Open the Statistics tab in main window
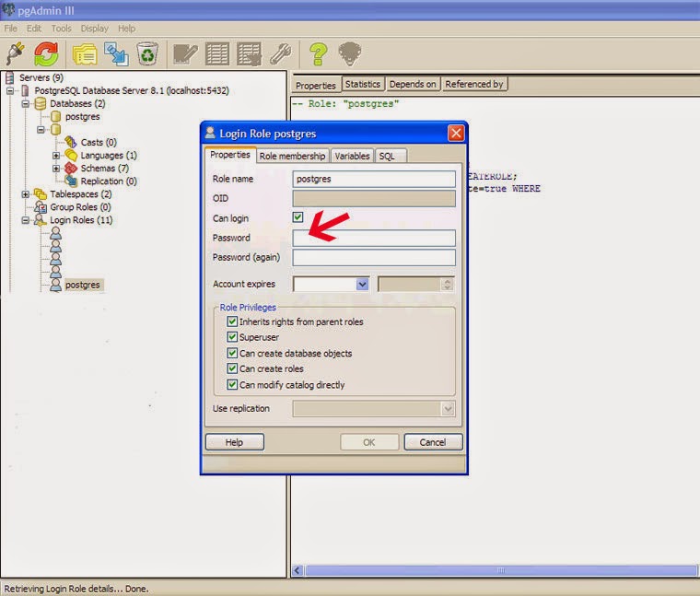 (363, 84)
